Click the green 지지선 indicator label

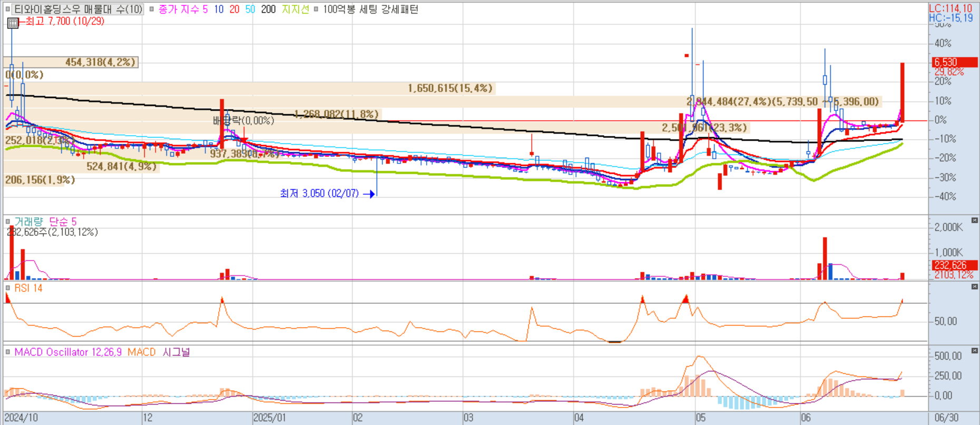[x=296, y=9]
